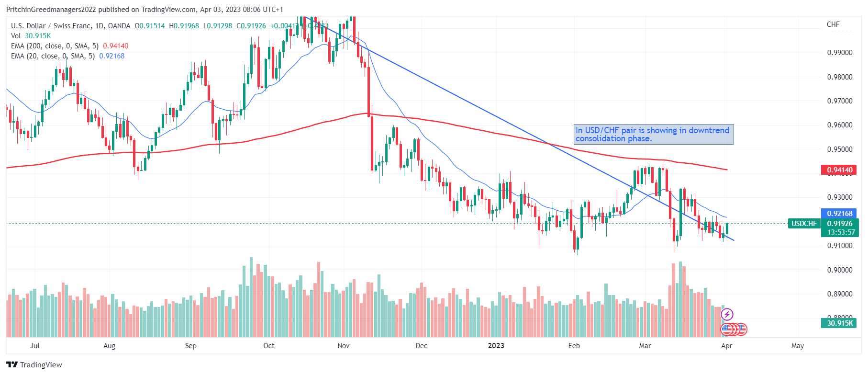Click the close value C0.91926
868x375 pixels.
[x=251, y=26]
